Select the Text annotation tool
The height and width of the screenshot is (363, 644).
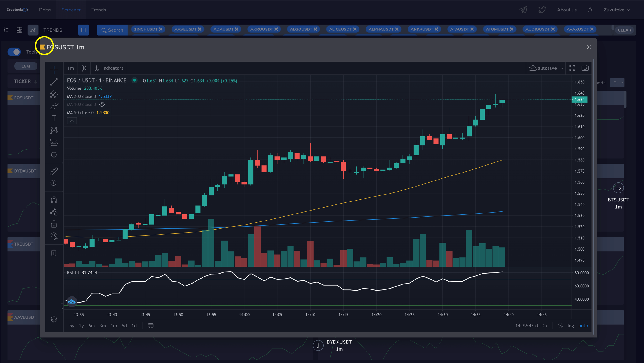(54, 118)
